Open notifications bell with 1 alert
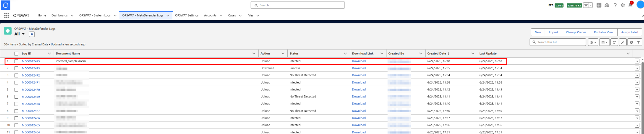Image resolution: width=644 pixels, height=134 pixels. (630, 5)
